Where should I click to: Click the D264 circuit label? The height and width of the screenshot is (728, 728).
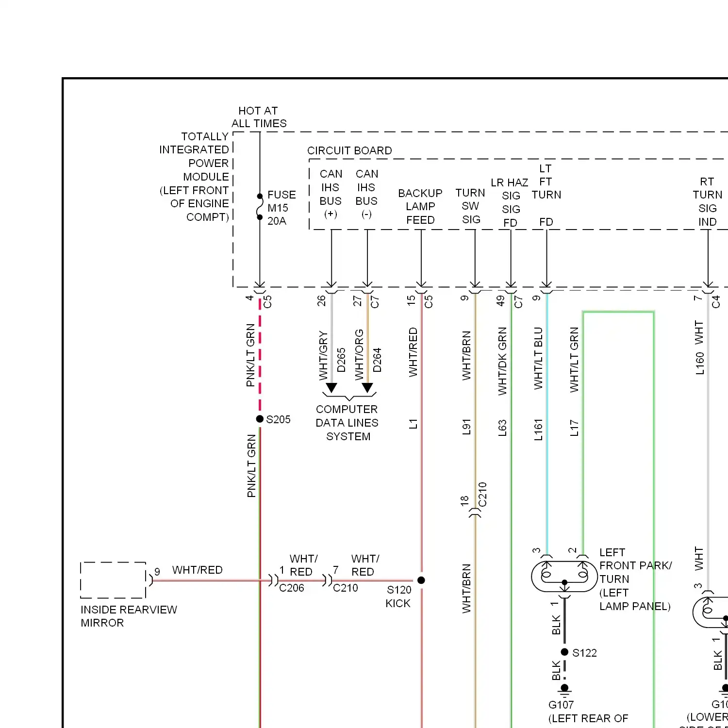click(x=377, y=360)
